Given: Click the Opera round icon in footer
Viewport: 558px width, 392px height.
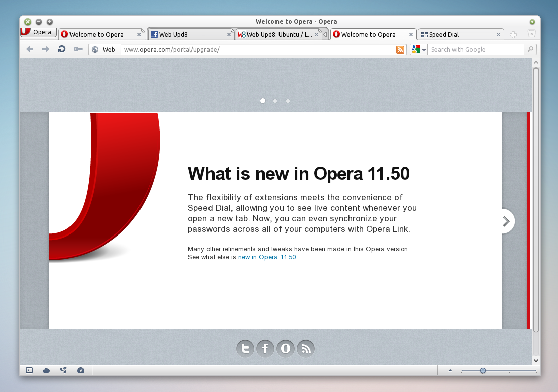Looking at the screenshot, I should (x=286, y=348).
